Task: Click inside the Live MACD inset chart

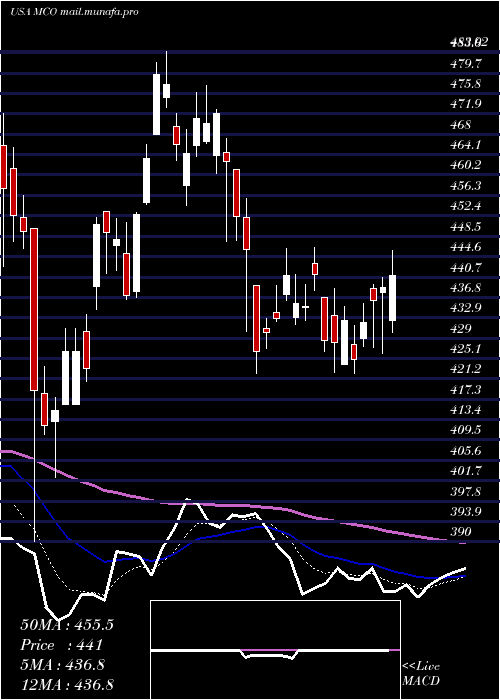Action: coord(275,650)
